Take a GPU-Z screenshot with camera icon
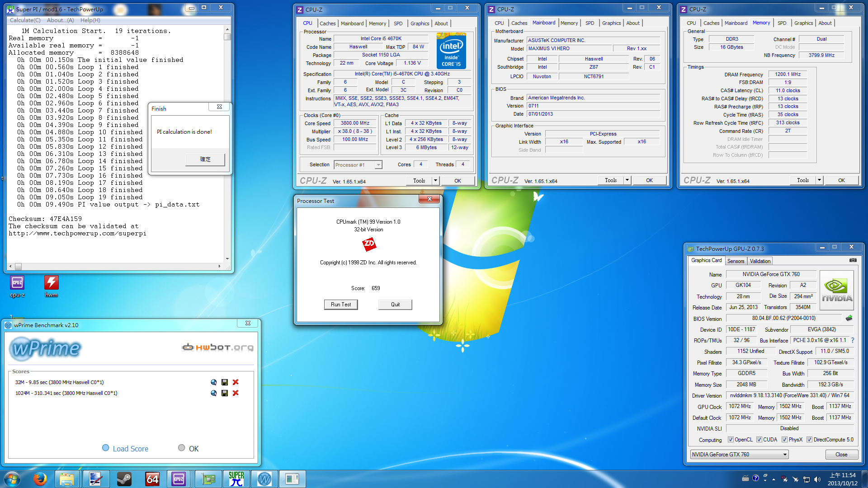 [x=853, y=260]
